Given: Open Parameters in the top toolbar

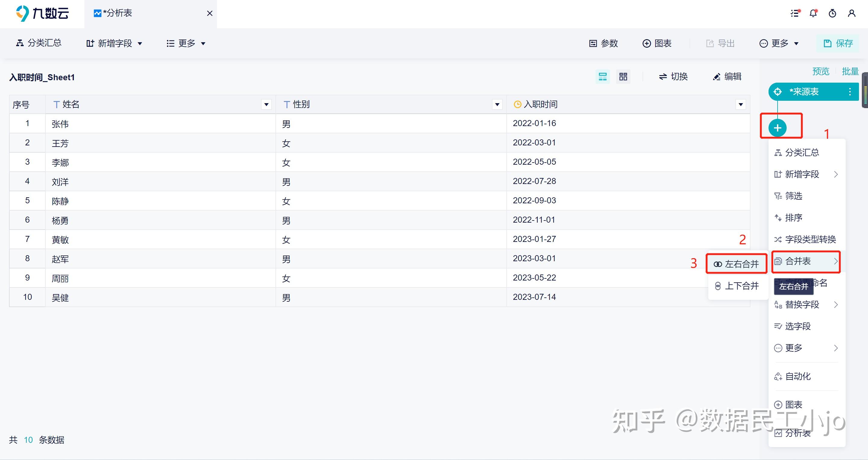Looking at the screenshot, I should tap(603, 43).
